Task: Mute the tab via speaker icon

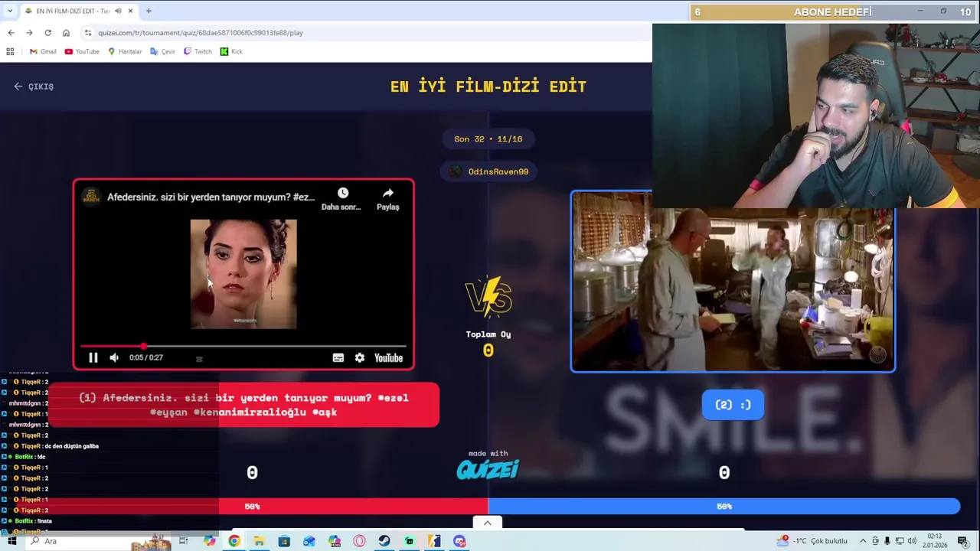Action: pos(117,11)
